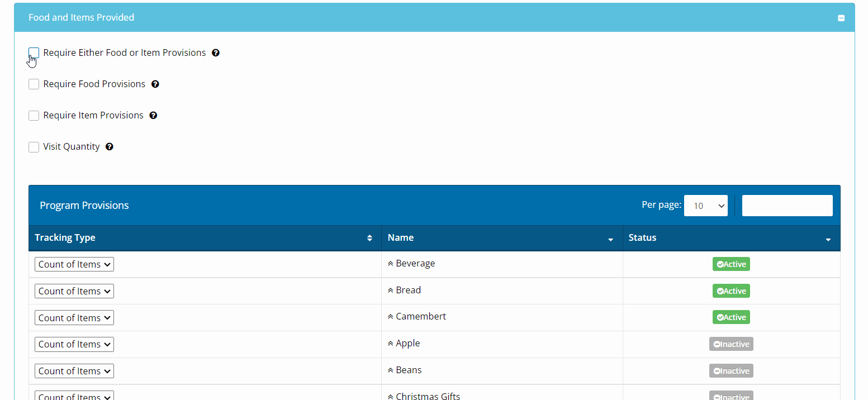Select the Christmas Gifts name text
The height and width of the screenshot is (400, 868).
pos(428,396)
